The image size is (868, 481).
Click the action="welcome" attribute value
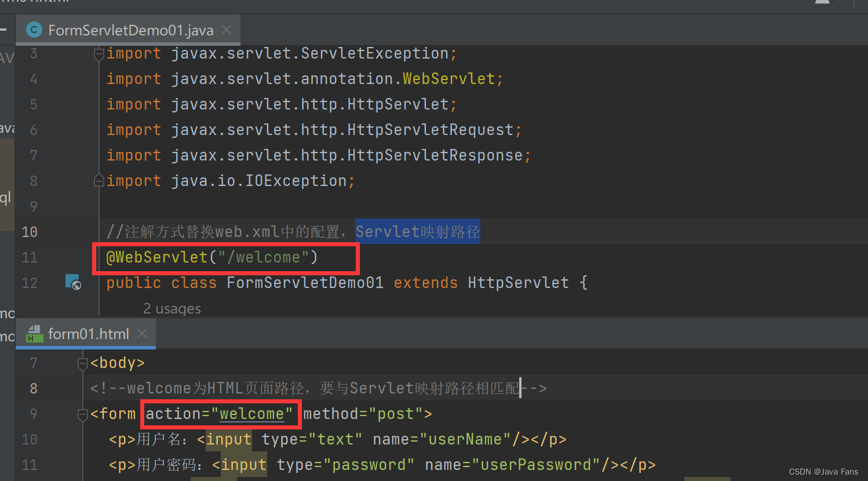(252, 414)
